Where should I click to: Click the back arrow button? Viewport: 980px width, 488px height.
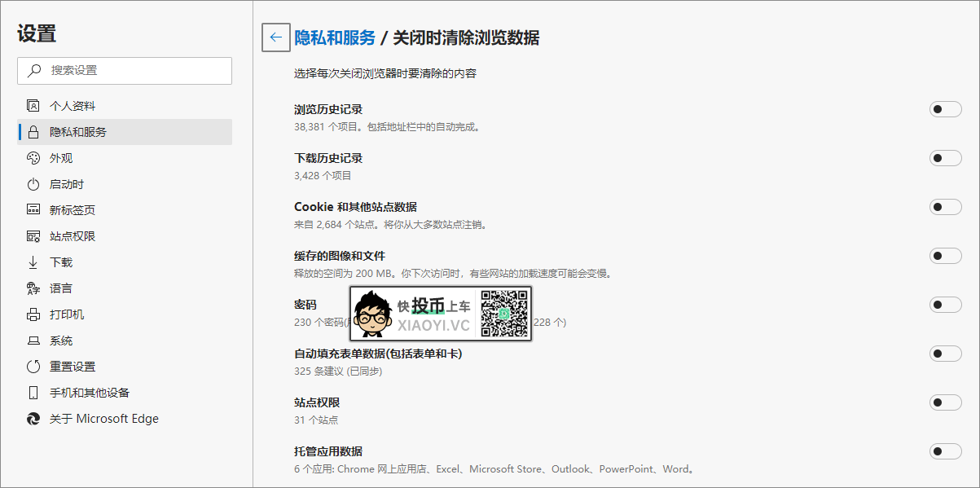tap(275, 37)
